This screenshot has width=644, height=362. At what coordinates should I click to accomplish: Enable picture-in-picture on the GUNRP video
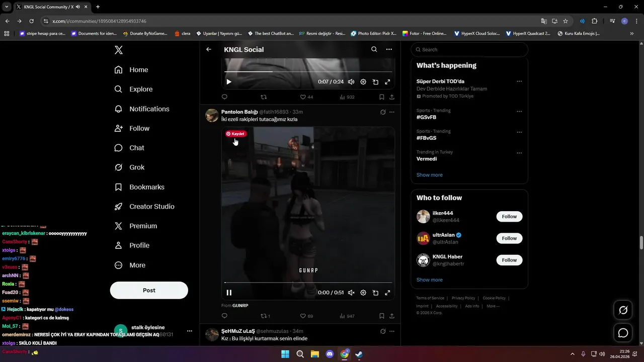click(x=375, y=293)
